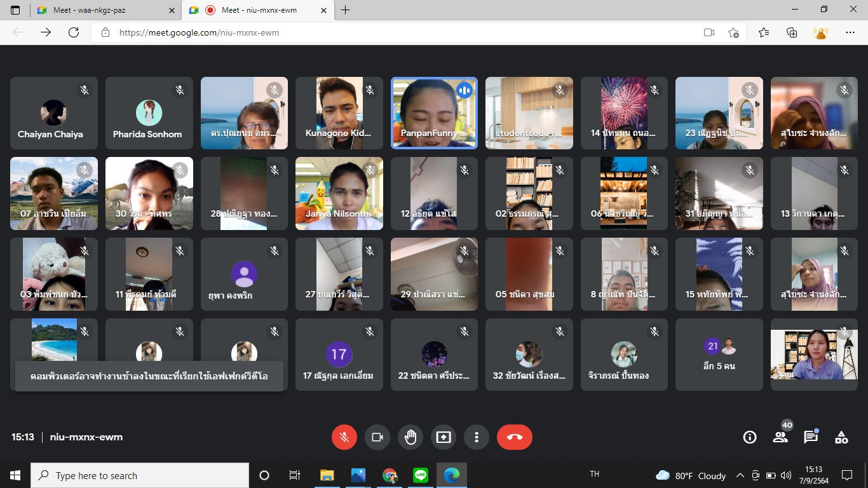Click the fireworks tile numbered 14
Viewport: 868px width, 488px height.
click(x=624, y=113)
